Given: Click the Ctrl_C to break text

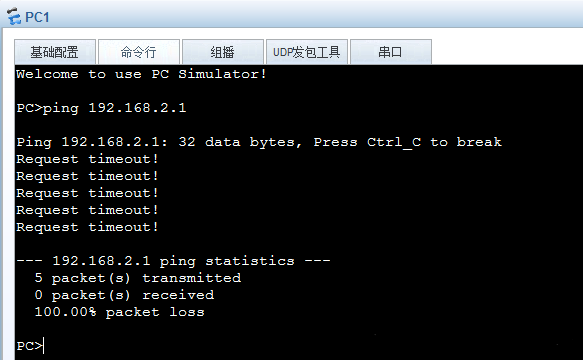Looking at the screenshot, I should click(434, 142).
